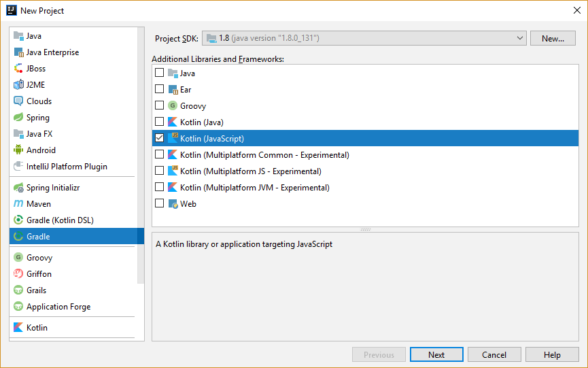Viewport: 588px width, 368px height.
Task: Click the Web framework label
Action: (x=188, y=203)
